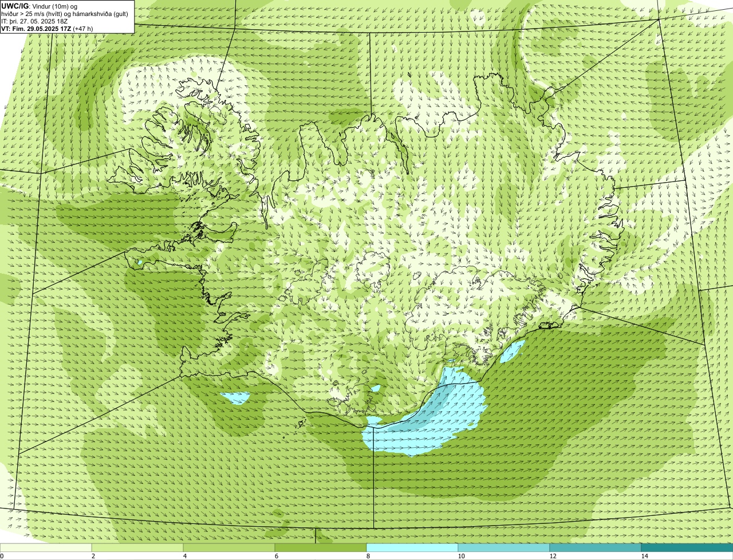Click the 8–10 light cyan color bar segment

[x=412, y=547]
